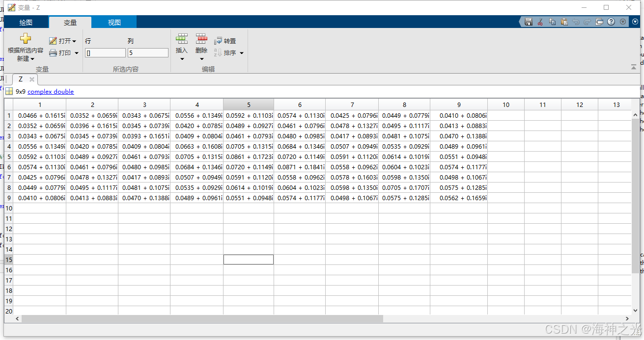The image size is (644, 340).
Task: Select the highlighted column header 5
Action: point(249,105)
